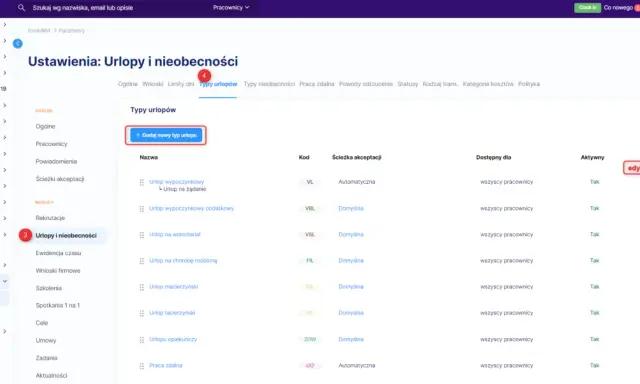
Task: Click the VBL code badge
Action: tap(310, 208)
